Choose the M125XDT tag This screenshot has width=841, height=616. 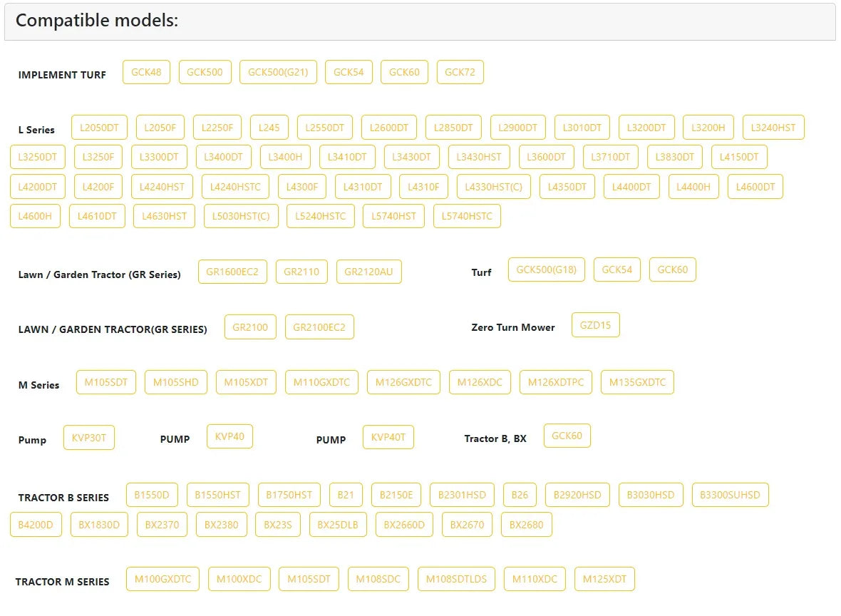604,579
